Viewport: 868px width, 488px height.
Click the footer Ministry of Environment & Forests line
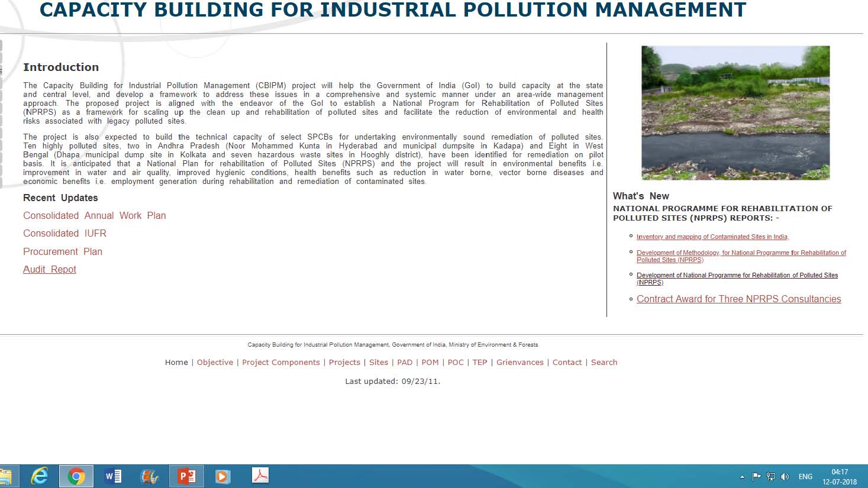(x=393, y=345)
